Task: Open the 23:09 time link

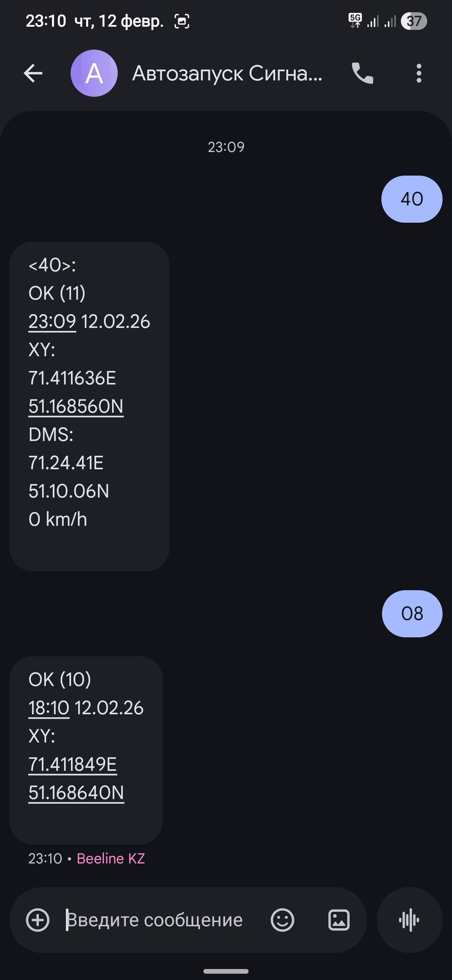Action: point(52,321)
